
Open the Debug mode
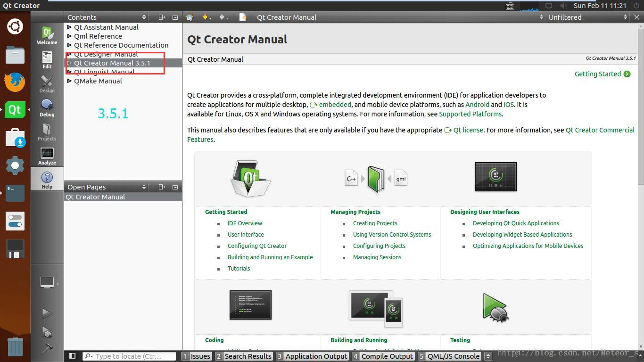(x=47, y=108)
